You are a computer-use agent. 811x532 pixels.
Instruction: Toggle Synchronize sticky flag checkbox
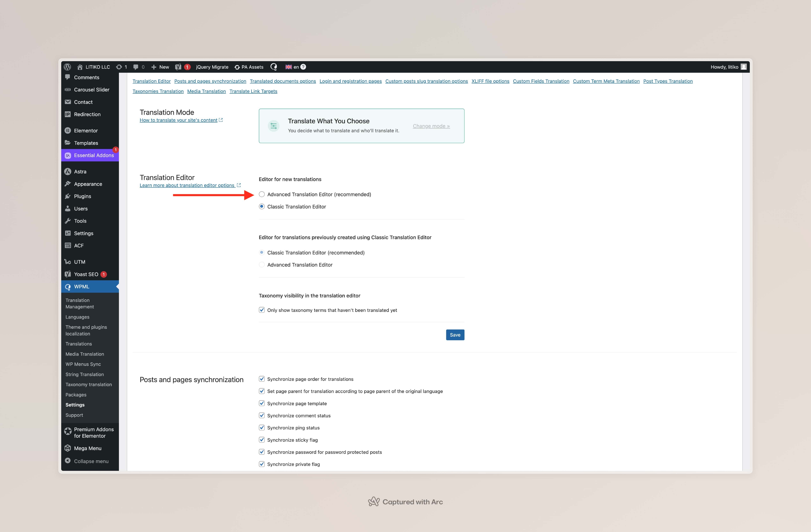tap(262, 440)
